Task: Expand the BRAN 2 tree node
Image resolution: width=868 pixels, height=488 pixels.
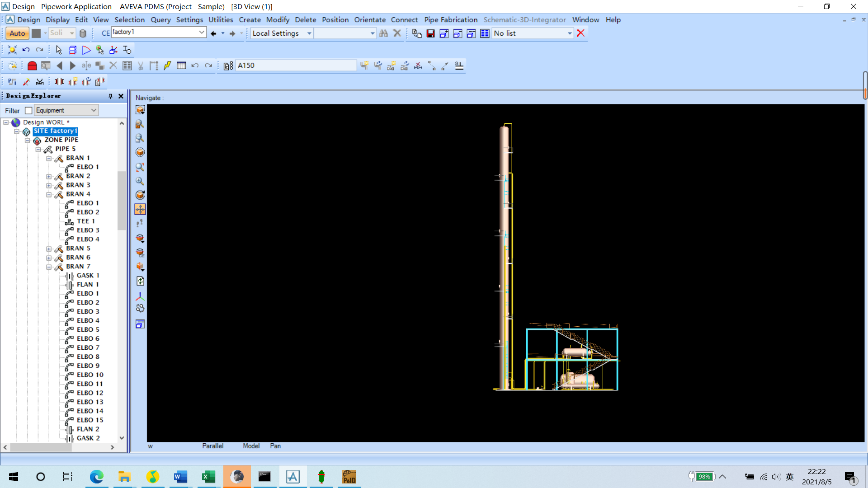Action: click(x=49, y=176)
